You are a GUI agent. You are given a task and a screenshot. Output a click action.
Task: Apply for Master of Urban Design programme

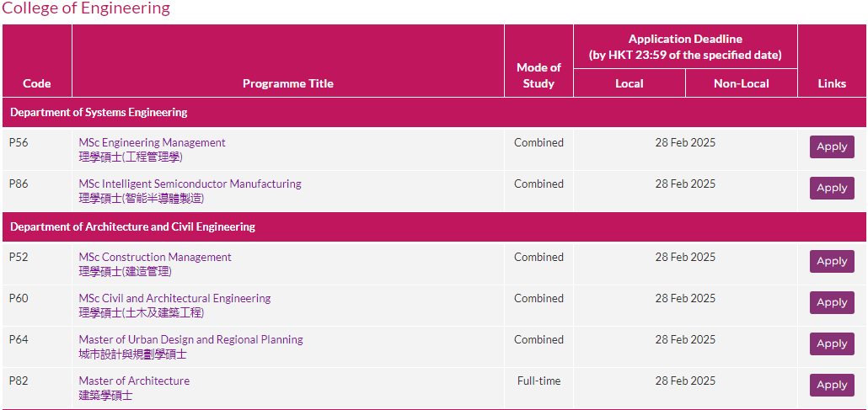(x=832, y=343)
